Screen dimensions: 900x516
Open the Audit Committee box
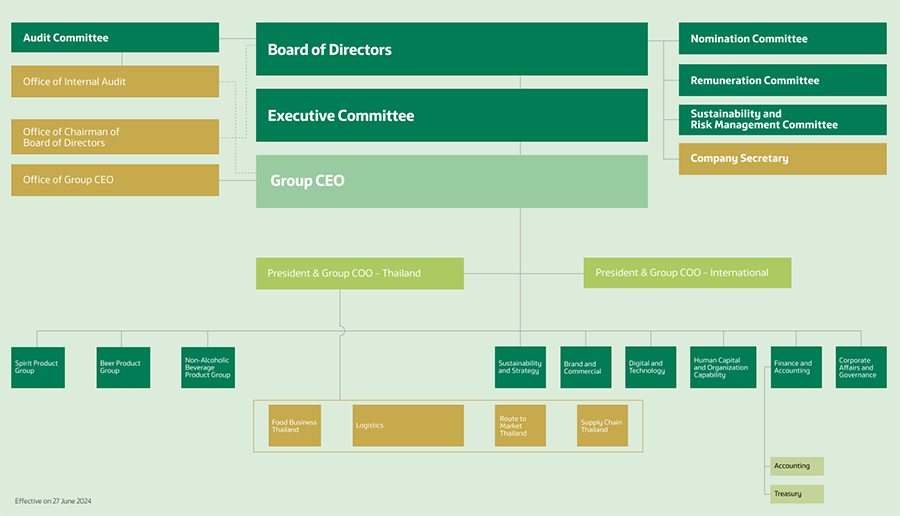point(115,38)
